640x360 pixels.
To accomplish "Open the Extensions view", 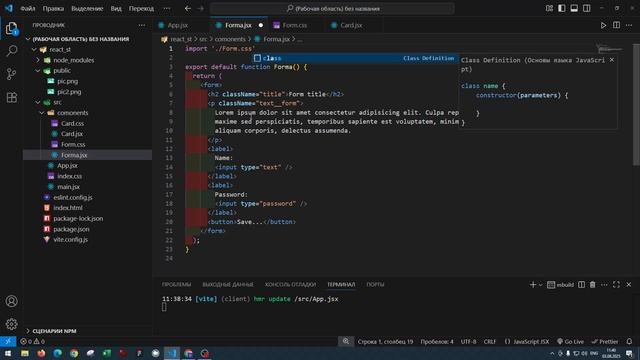I will point(12,97).
